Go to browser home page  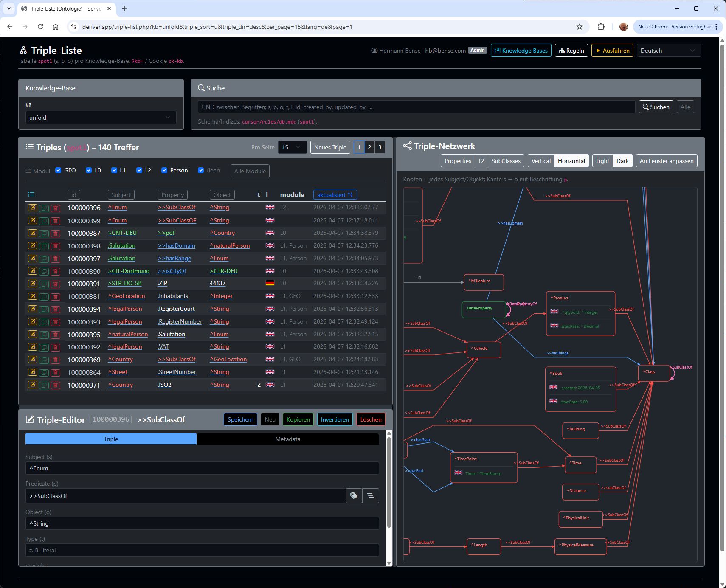(x=56, y=27)
